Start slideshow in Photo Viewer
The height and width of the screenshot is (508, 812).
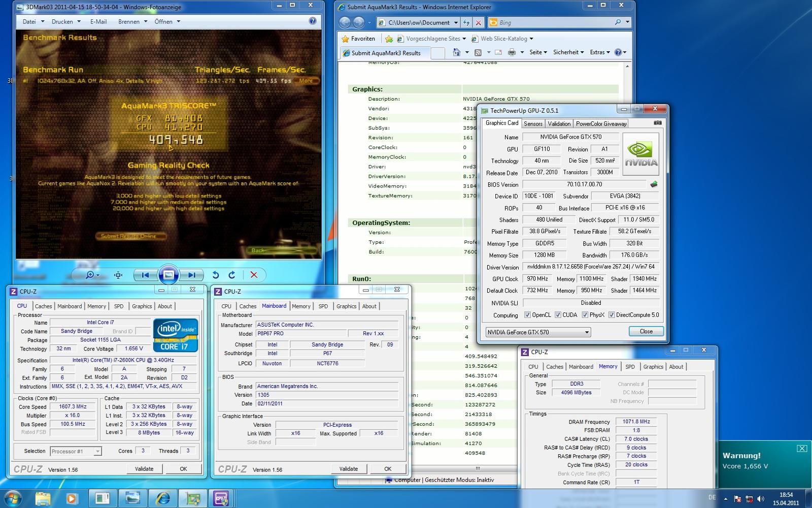168,275
